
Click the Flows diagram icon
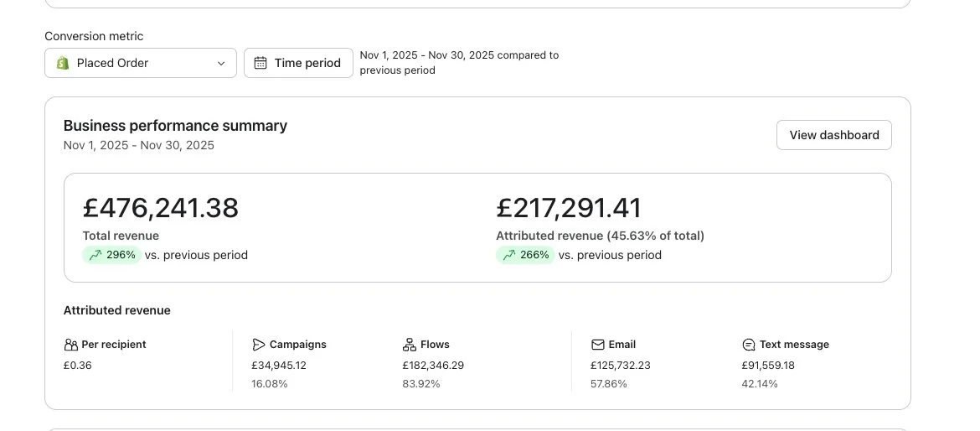(410, 345)
